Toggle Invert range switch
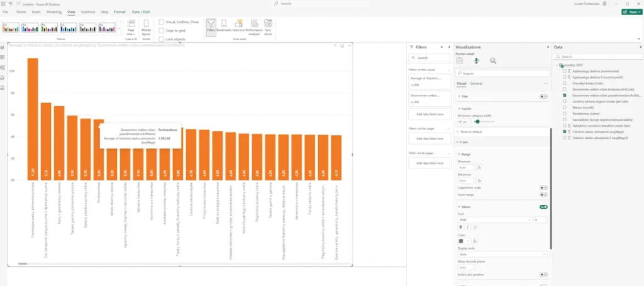 pyautogui.click(x=544, y=195)
